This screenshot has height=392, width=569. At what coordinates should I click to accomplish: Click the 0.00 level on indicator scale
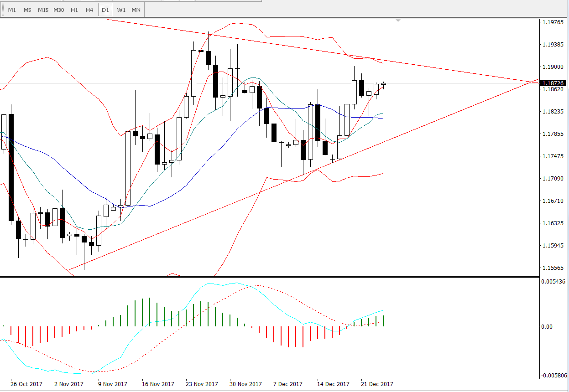(x=547, y=326)
